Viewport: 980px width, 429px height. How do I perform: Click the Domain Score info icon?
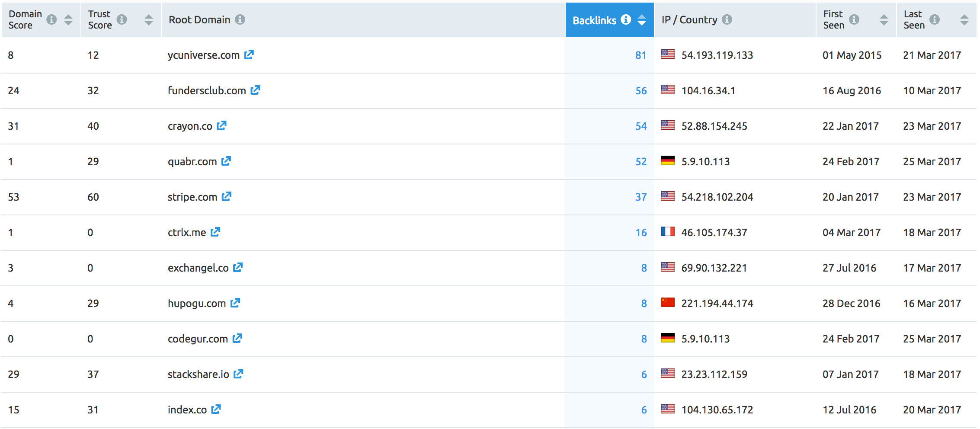(x=51, y=19)
